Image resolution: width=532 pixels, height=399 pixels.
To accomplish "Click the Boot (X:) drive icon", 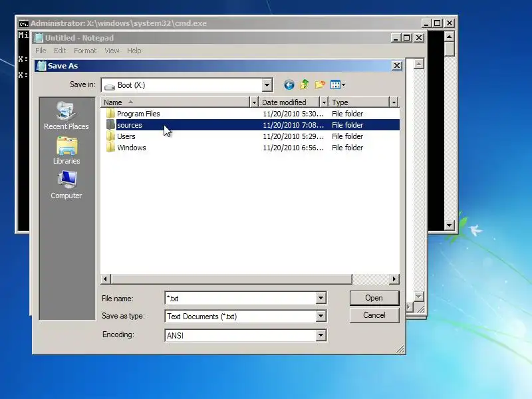I will (110, 86).
